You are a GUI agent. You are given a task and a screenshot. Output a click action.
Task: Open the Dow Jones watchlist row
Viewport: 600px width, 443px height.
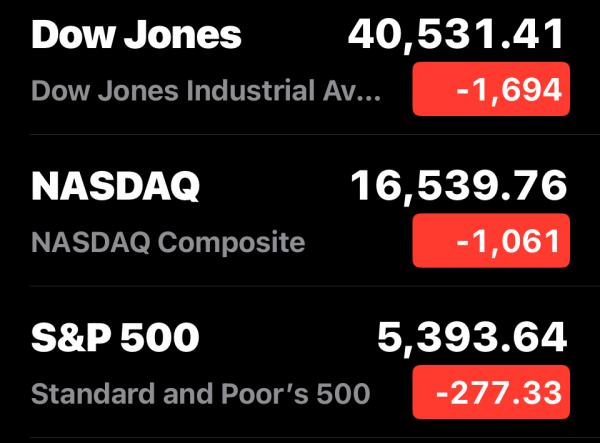click(x=300, y=62)
